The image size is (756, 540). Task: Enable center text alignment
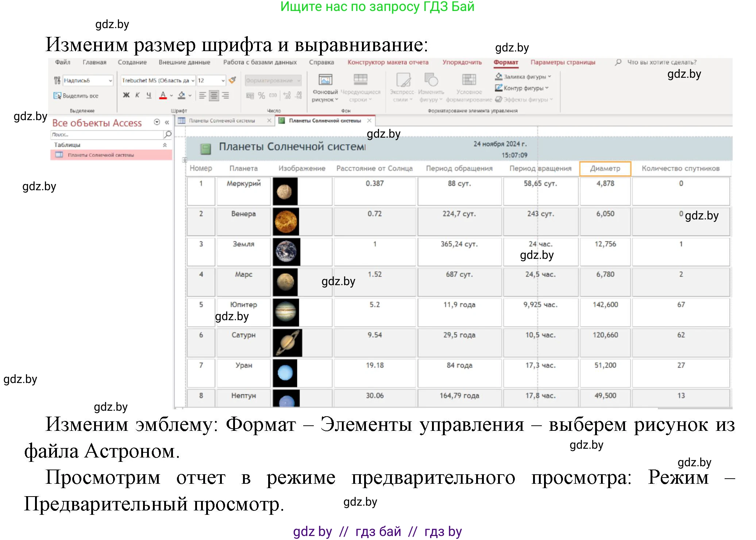[213, 95]
